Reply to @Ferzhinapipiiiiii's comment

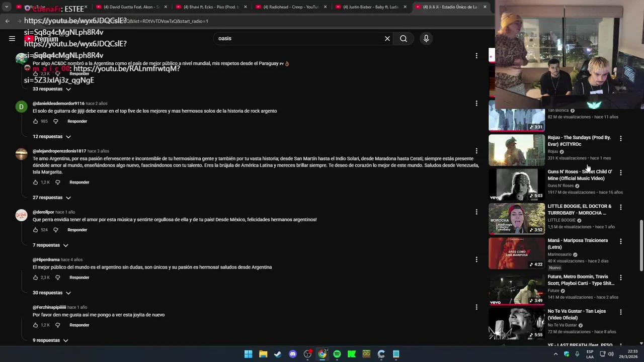79,325
